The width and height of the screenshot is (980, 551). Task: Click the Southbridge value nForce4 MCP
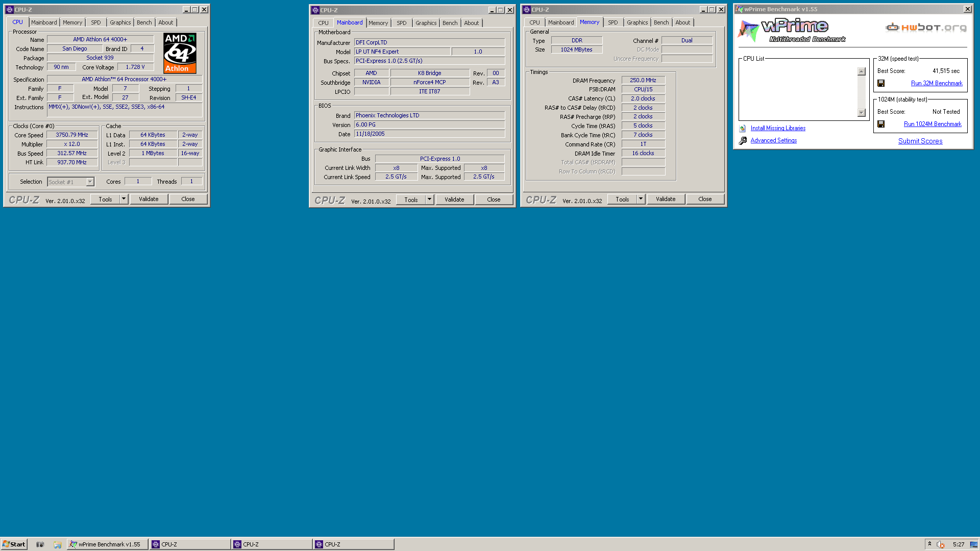(430, 83)
